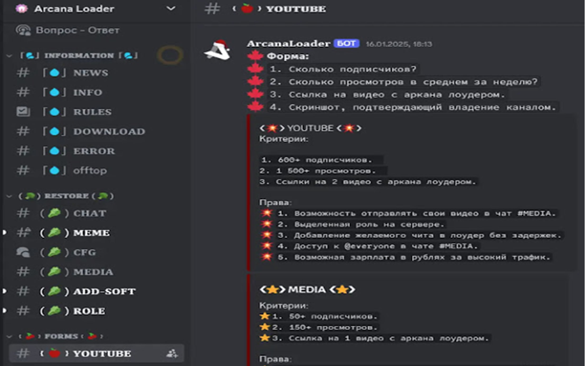Open the ADD-SOFT channel
Screen dimensions: 588x366
click(104, 291)
